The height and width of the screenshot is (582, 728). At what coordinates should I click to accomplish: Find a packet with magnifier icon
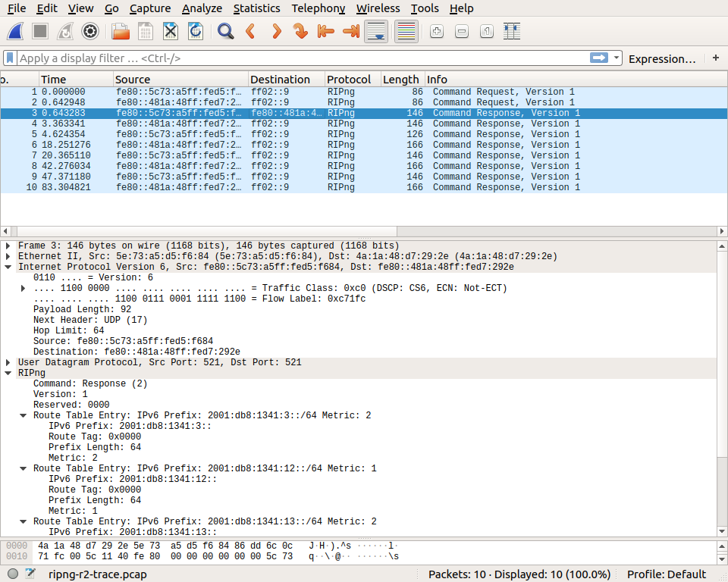point(226,32)
